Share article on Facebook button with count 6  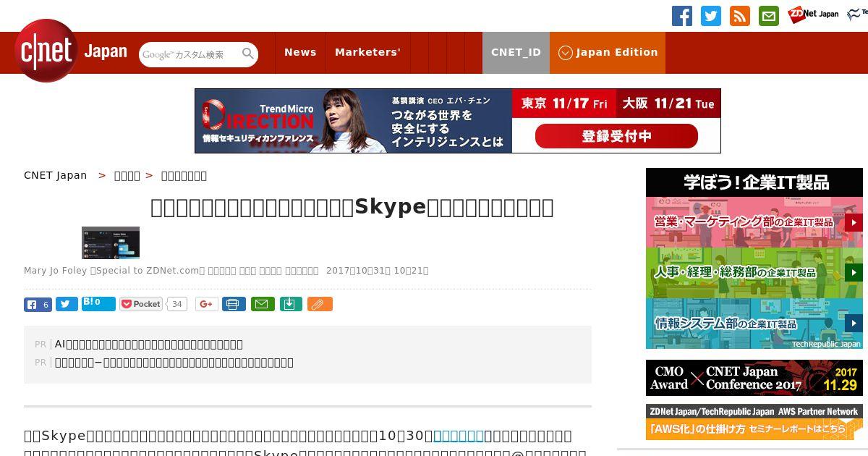(38, 305)
